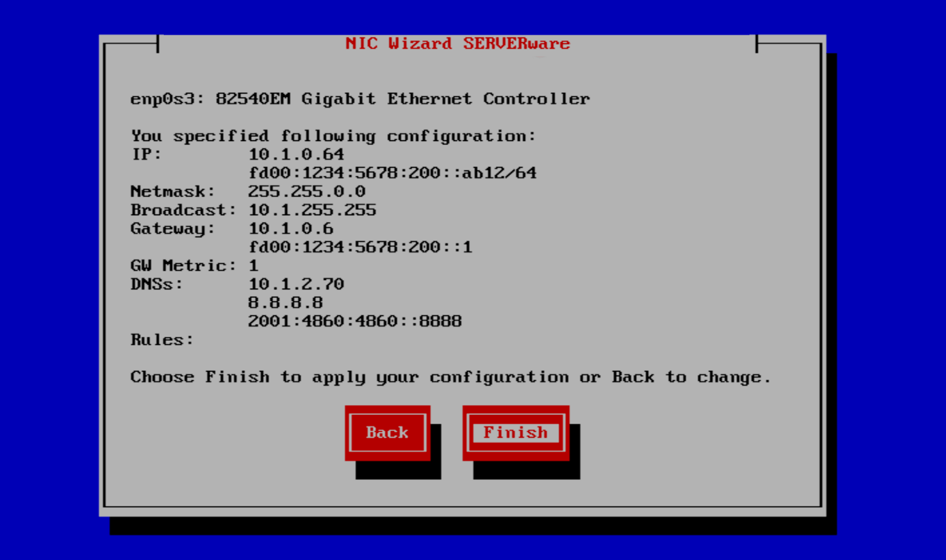Go Back to change the configuration
The image size is (946, 560).
386,432
